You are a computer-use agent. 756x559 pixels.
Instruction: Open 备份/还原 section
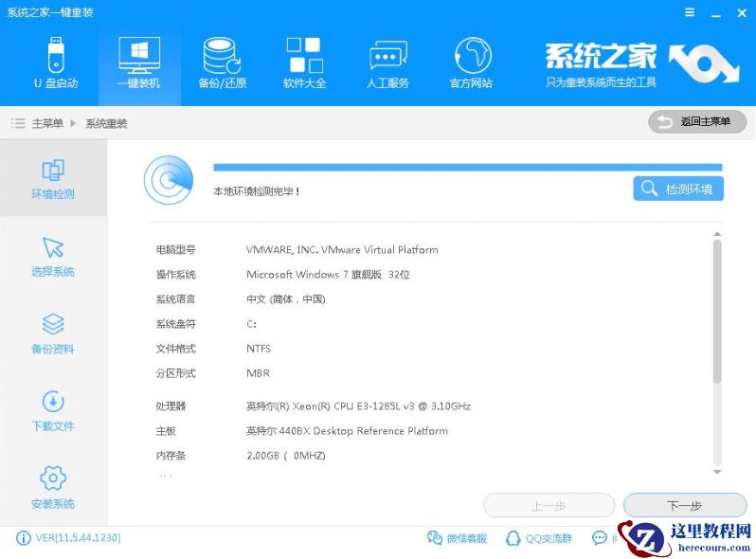(223, 63)
